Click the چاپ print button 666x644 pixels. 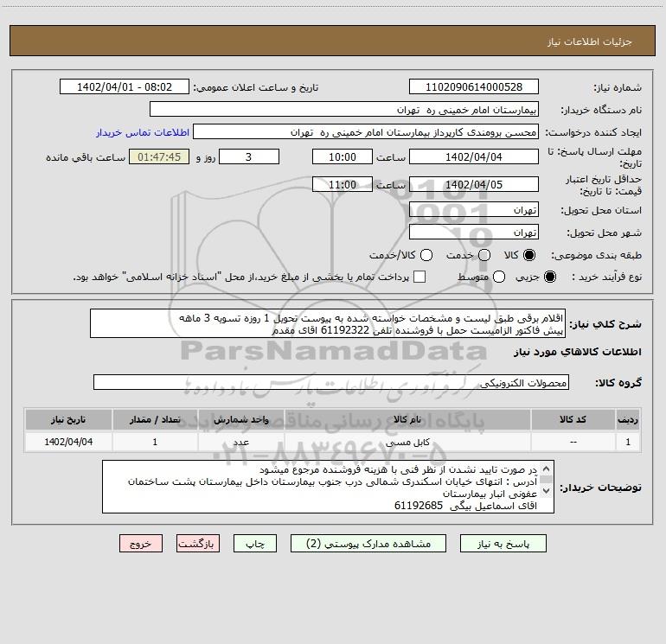pyautogui.click(x=255, y=544)
